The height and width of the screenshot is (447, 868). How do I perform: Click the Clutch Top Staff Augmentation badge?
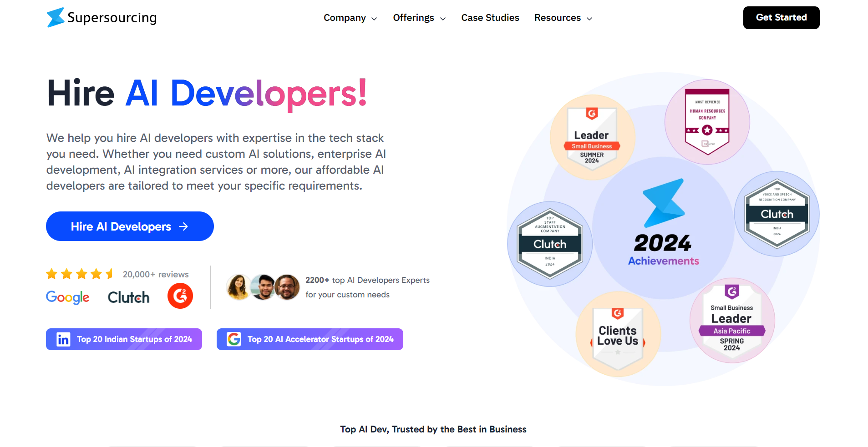click(x=550, y=244)
